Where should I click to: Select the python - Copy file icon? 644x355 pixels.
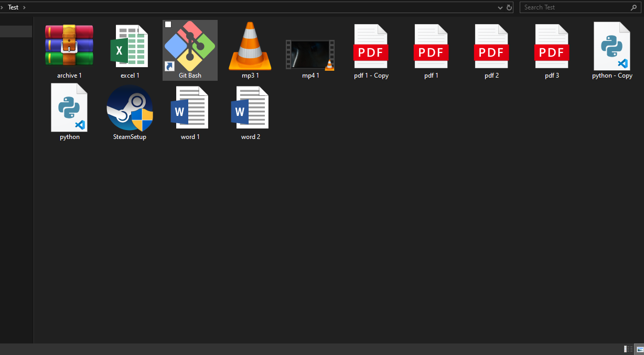pos(612,46)
